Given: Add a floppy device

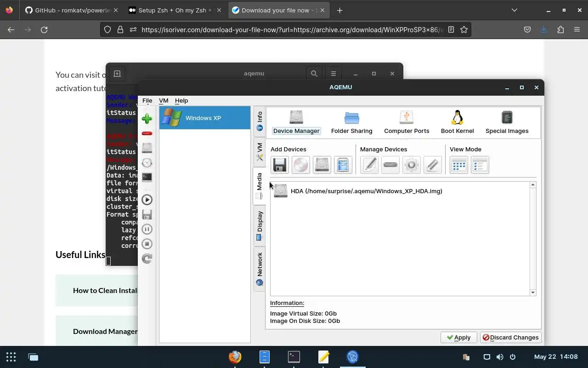Looking at the screenshot, I should tap(280, 165).
